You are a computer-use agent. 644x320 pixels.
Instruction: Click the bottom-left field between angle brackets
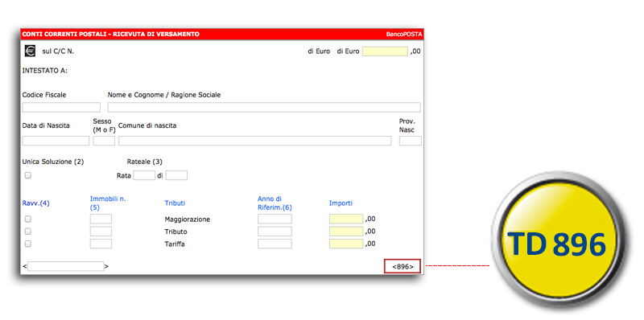click(66, 266)
